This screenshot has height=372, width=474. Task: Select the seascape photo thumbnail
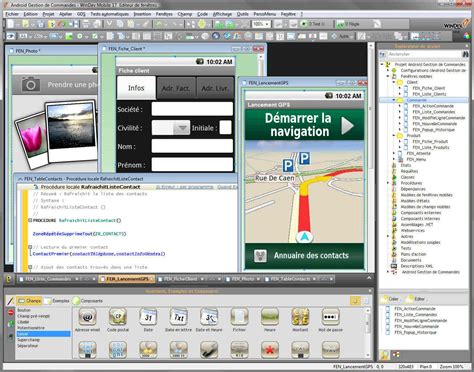coord(71,130)
